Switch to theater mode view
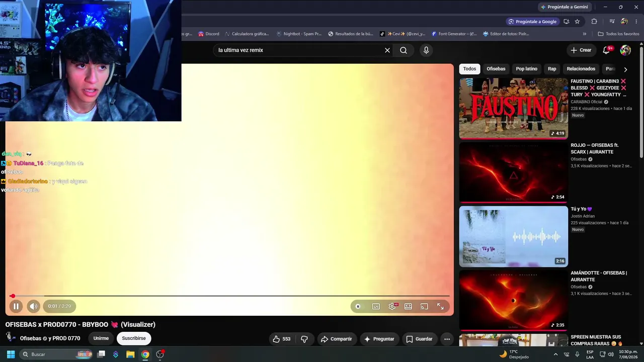Image resolution: width=644 pixels, height=362 pixels. tap(408, 306)
